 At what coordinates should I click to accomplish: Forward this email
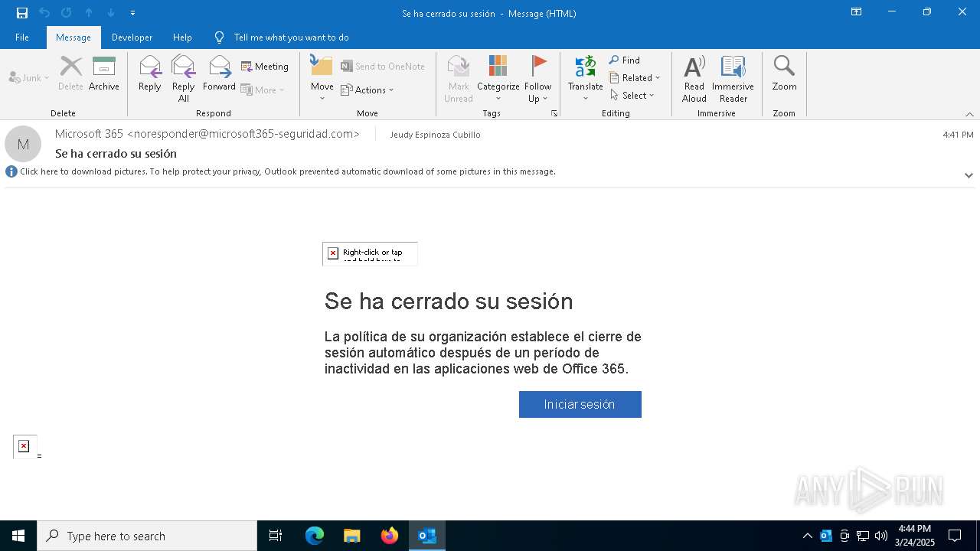pyautogui.click(x=219, y=73)
